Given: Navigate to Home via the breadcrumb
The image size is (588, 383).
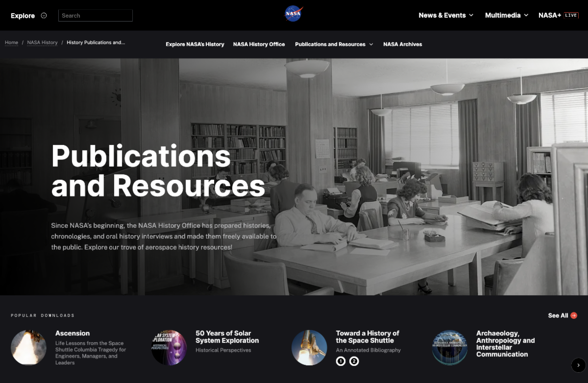Looking at the screenshot, I should [11, 43].
